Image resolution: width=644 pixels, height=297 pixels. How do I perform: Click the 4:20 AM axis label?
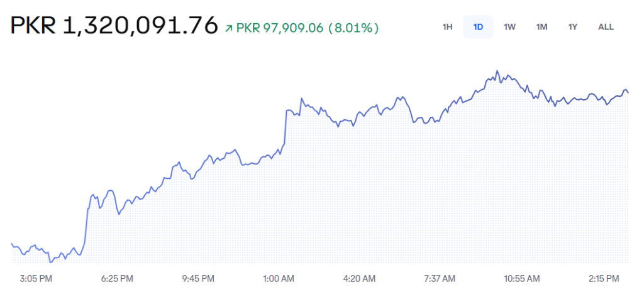pyautogui.click(x=360, y=278)
